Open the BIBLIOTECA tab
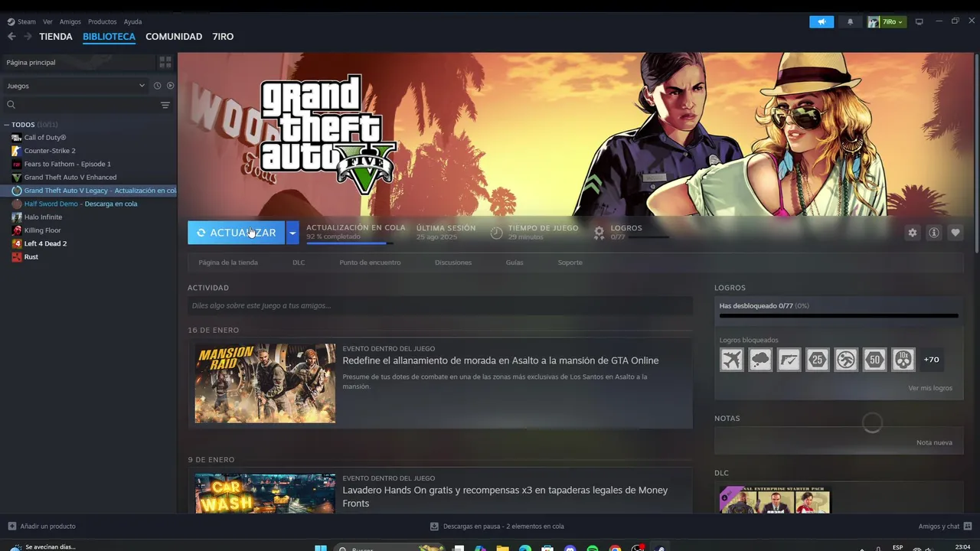 point(109,37)
